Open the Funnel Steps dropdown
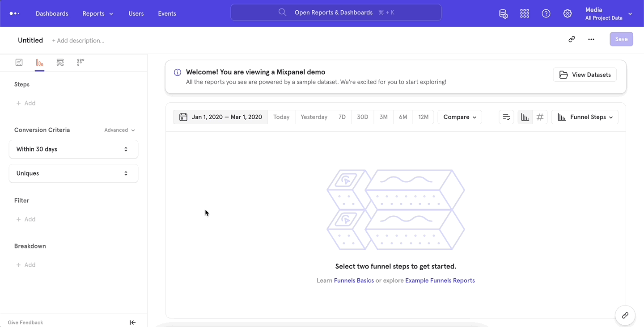 coord(585,117)
